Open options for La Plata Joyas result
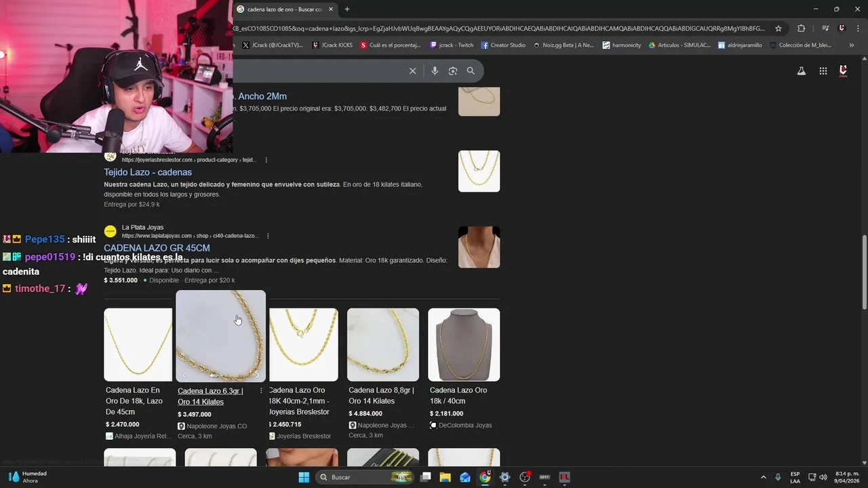 click(268, 236)
